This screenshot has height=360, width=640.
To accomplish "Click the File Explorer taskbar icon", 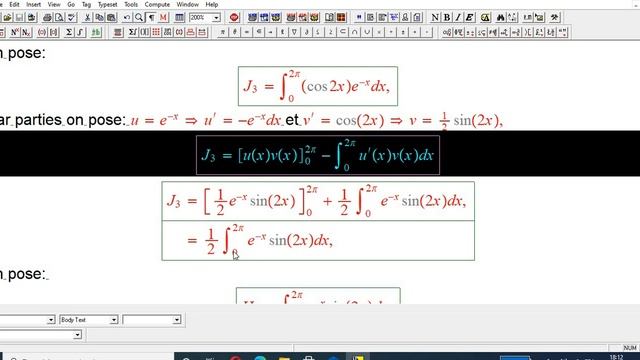I will [284, 358].
